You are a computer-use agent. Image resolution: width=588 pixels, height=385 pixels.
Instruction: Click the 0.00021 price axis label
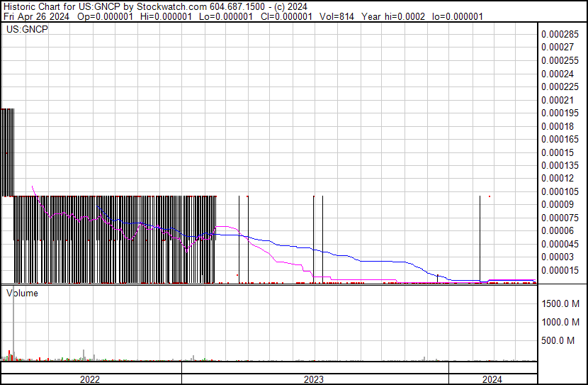click(x=558, y=100)
